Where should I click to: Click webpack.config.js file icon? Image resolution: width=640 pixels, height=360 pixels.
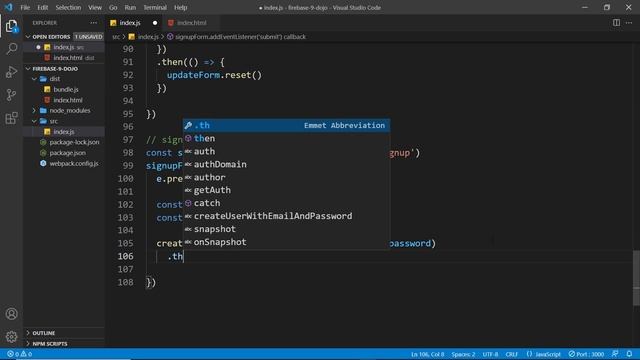[43, 163]
